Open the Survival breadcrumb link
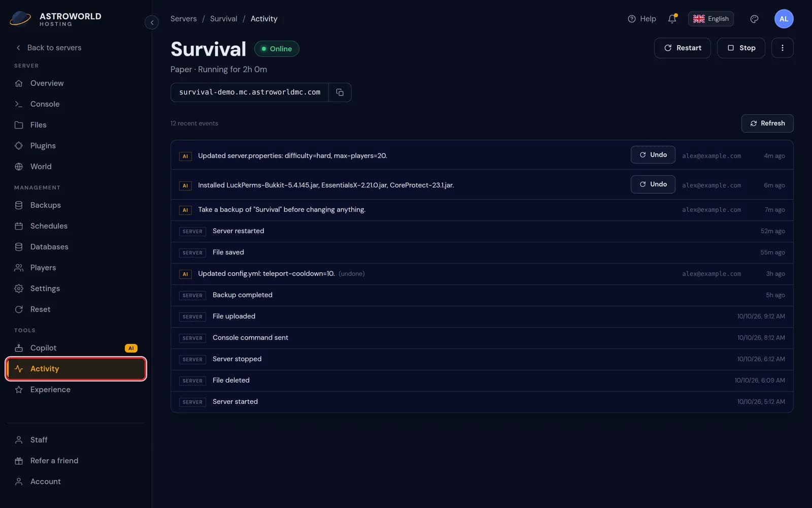Image resolution: width=812 pixels, height=508 pixels. (223, 19)
